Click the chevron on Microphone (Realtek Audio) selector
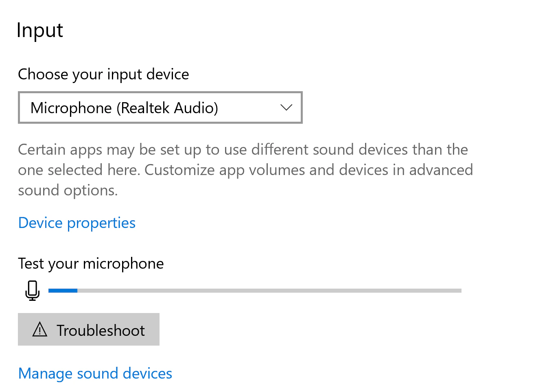Image resolution: width=538 pixels, height=392 pixels. click(x=286, y=107)
